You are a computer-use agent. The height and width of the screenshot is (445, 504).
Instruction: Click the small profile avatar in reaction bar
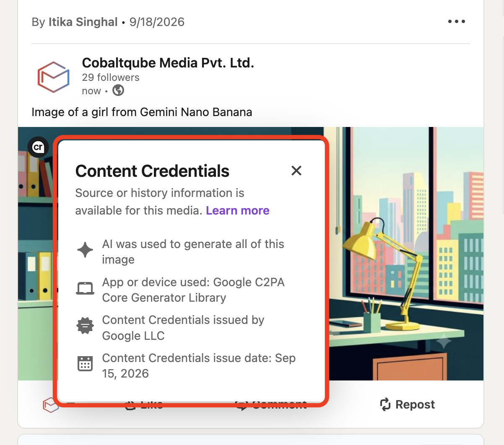pyautogui.click(x=50, y=405)
